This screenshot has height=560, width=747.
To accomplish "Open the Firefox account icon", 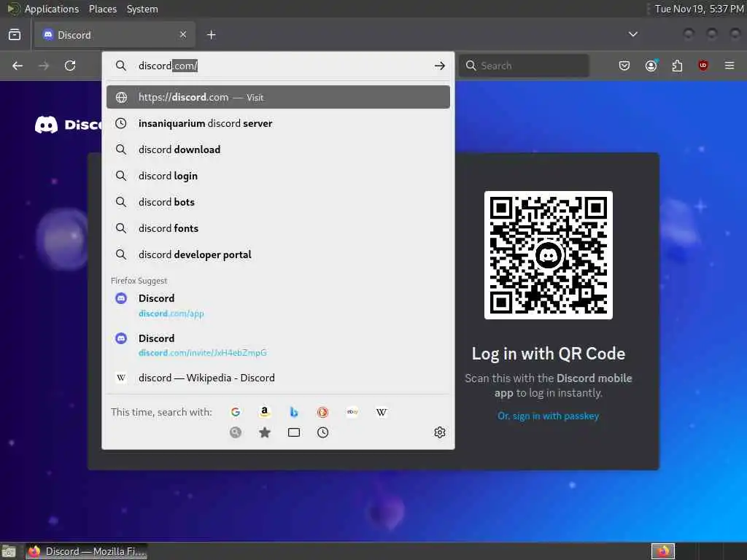I will point(651,66).
